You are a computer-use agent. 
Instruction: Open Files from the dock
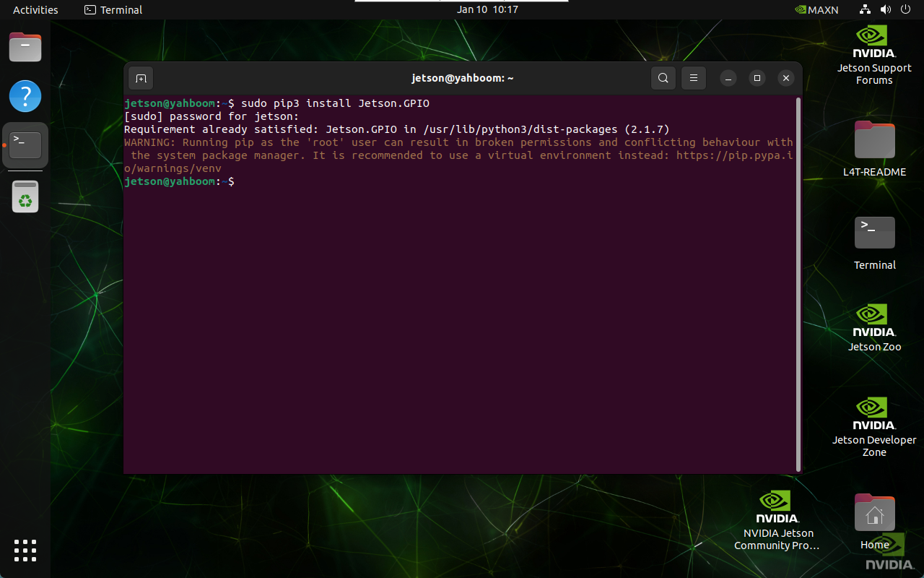(x=25, y=48)
